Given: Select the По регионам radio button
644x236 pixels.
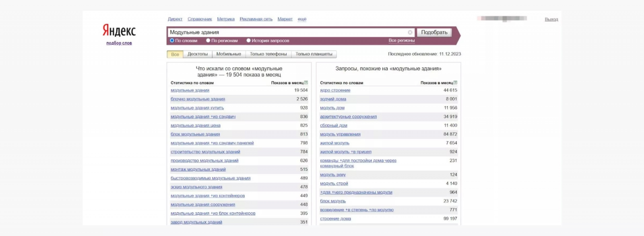Looking at the screenshot, I should (x=208, y=41).
